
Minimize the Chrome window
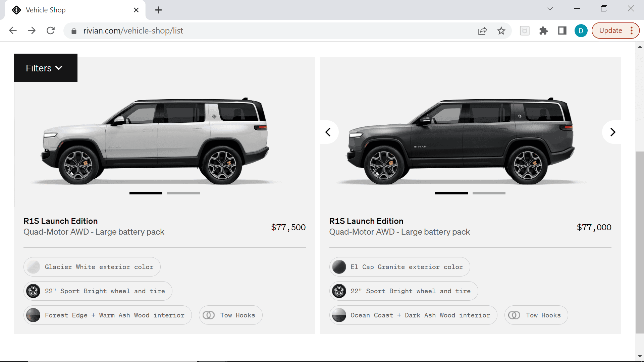point(577,9)
